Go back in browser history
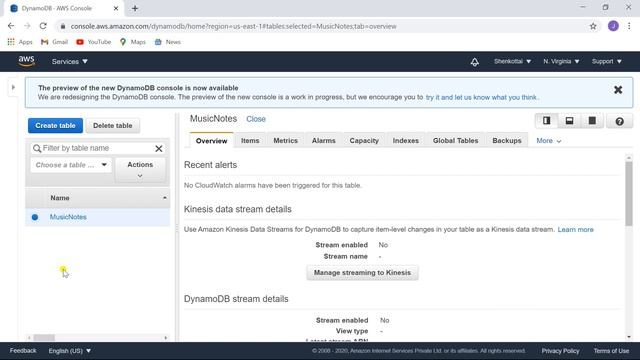This screenshot has width=640, height=360. click(11, 26)
